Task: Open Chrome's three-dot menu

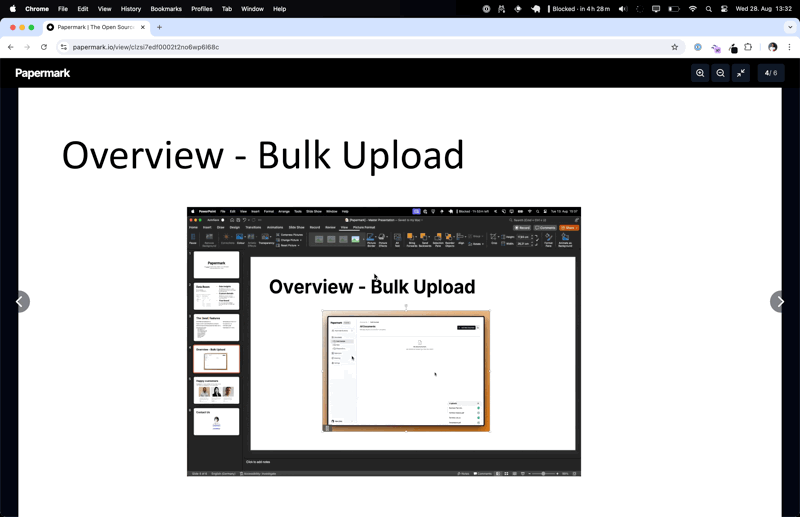Action: coord(789,47)
